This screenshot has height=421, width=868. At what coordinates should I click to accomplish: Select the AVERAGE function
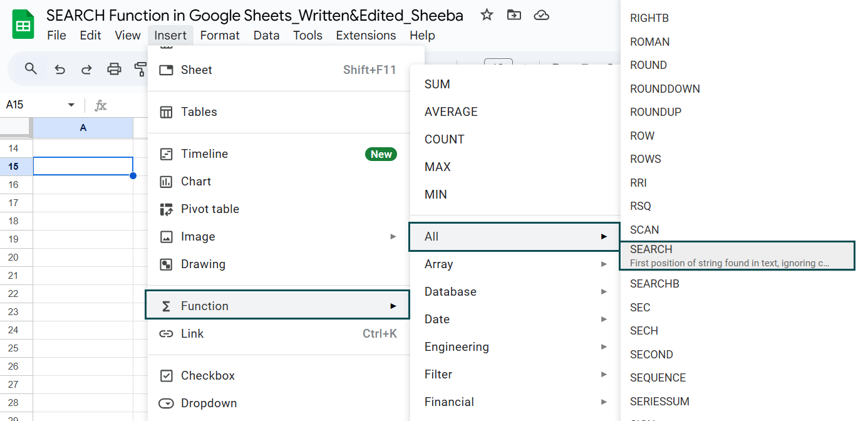[x=515, y=112]
